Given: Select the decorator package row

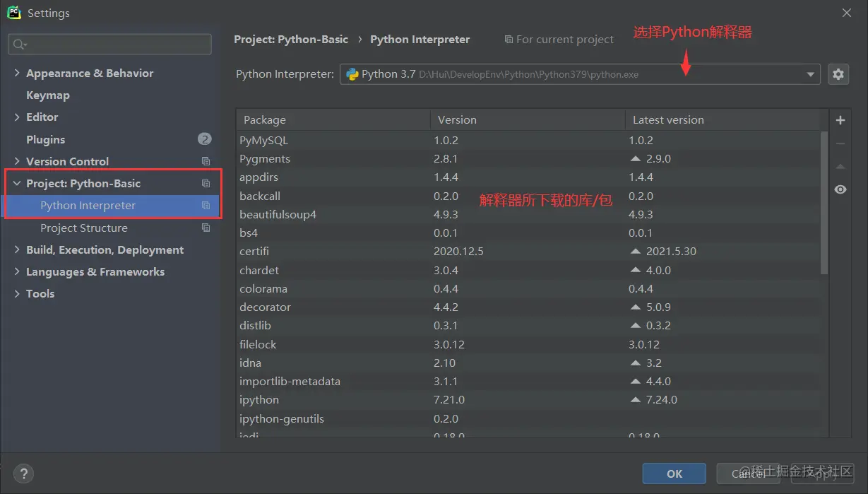Looking at the screenshot, I should 528,307.
